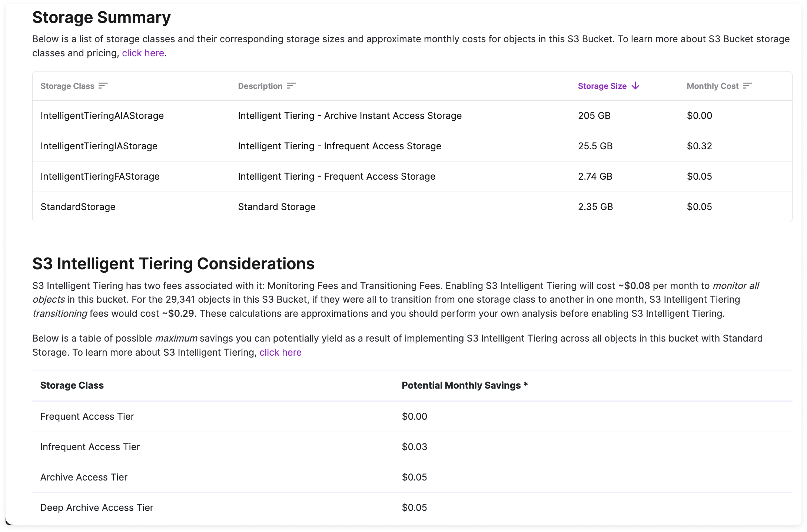Click the Frequent Access Tier row label
Image resolution: width=807 pixels, height=532 pixels.
click(x=87, y=416)
